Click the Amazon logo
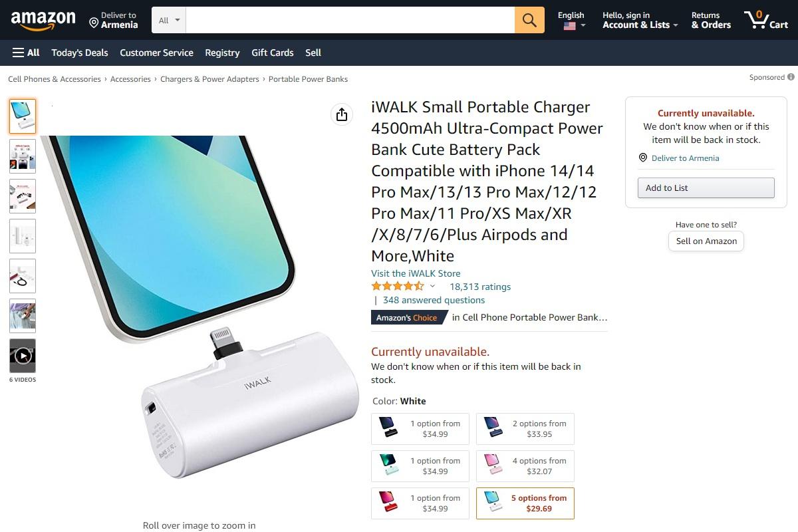The width and height of the screenshot is (798, 532). [43, 20]
